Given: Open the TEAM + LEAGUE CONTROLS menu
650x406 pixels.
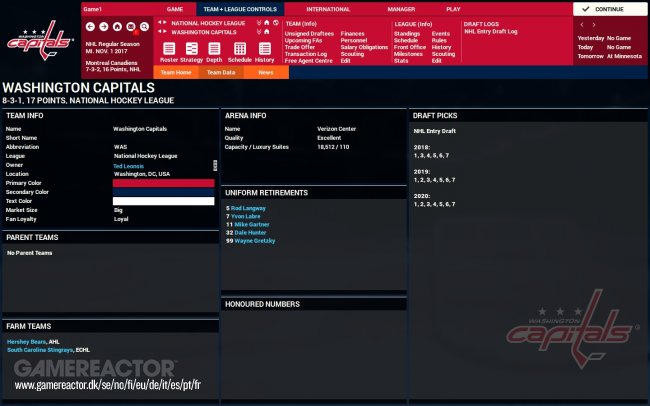Looking at the screenshot, I should [x=240, y=9].
